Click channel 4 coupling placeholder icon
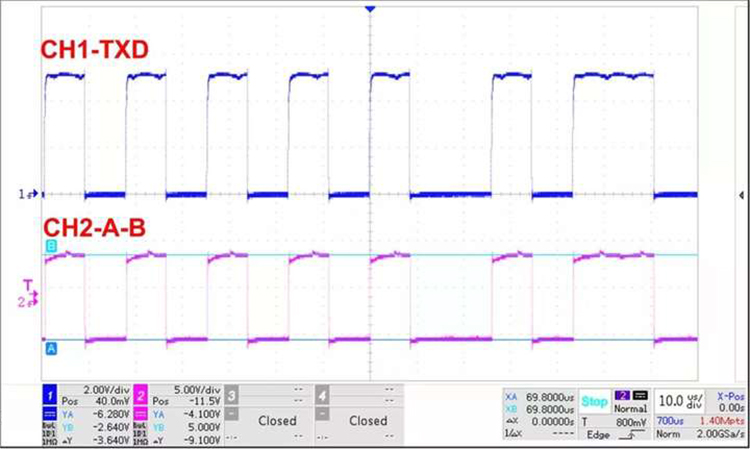Viewport: 750px width, 449px height. pyautogui.click(x=322, y=414)
